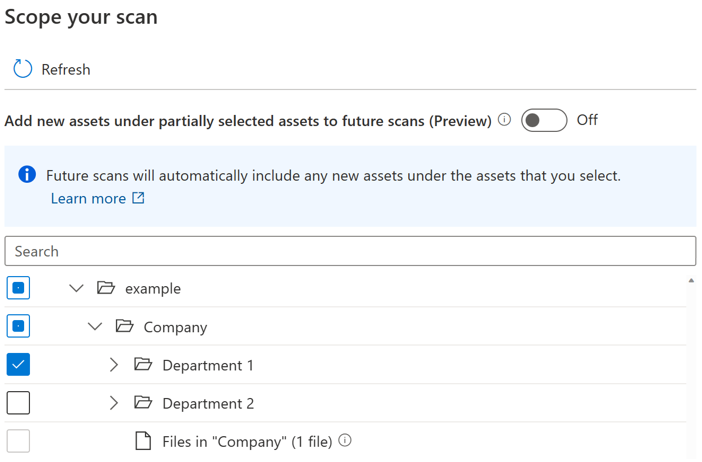
Task: Check the Files in Company checkbox
Action: point(18,441)
